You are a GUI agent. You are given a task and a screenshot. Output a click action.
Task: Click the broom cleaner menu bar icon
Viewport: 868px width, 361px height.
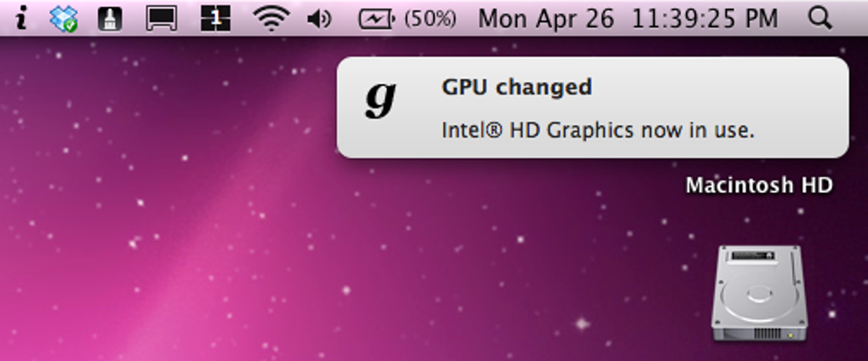coord(110,19)
